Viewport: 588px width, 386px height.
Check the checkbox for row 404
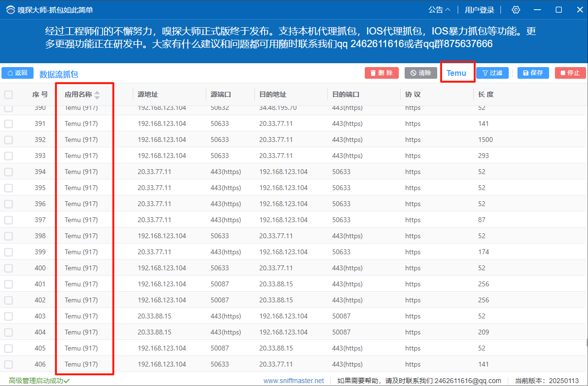9,333
